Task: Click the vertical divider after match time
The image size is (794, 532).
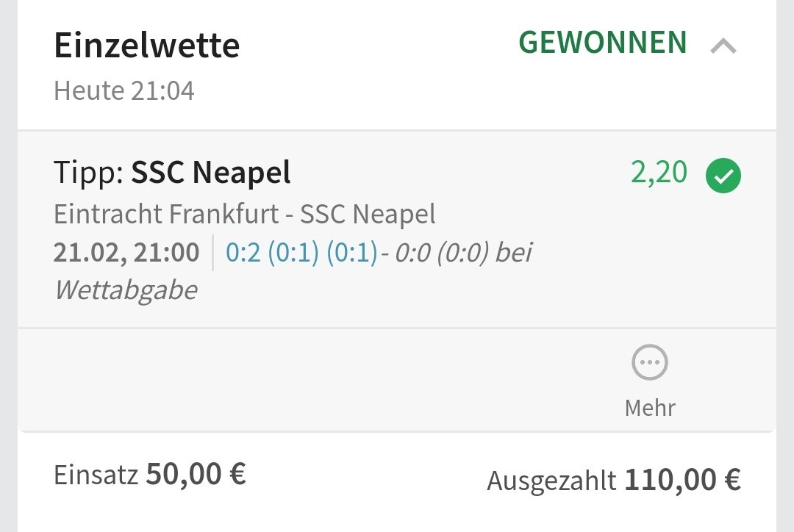Action: coord(213,253)
